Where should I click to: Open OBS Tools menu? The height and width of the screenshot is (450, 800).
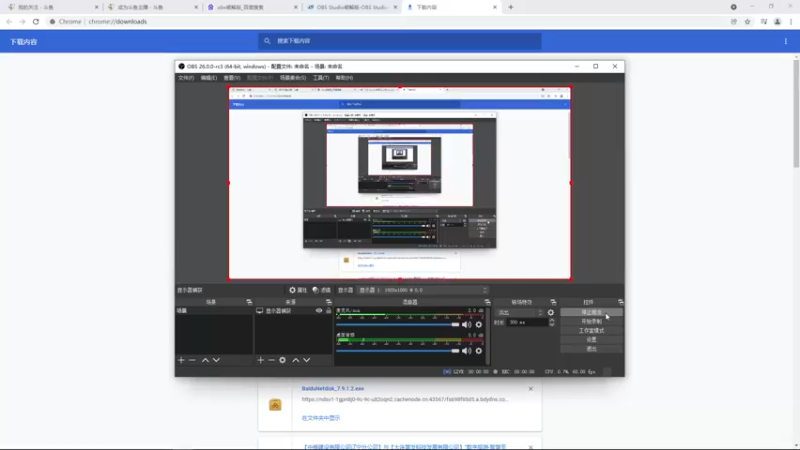click(320, 78)
